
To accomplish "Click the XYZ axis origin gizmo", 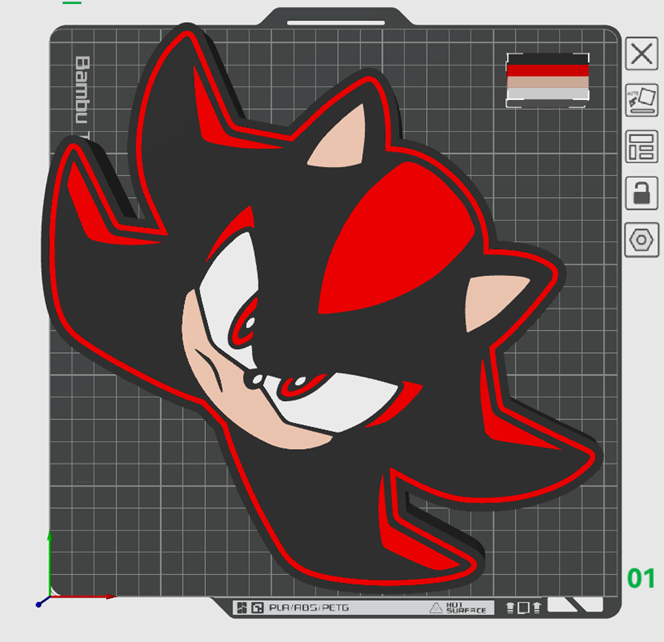I will click(42, 601).
